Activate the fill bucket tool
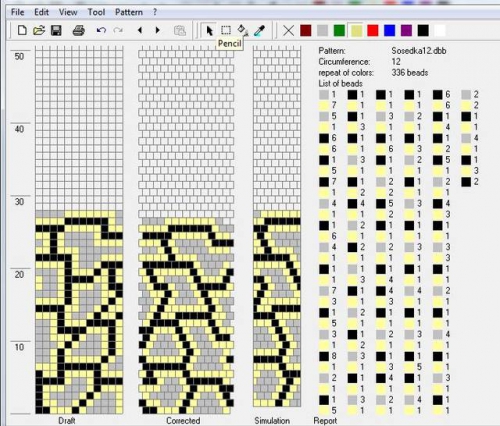Viewport: 500px width, 426px height. 242,31
